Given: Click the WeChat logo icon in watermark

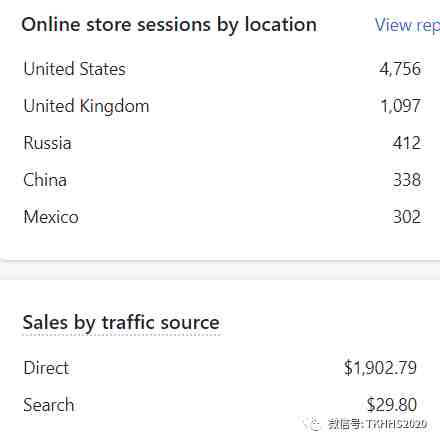Looking at the screenshot, I should click(313, 424).
